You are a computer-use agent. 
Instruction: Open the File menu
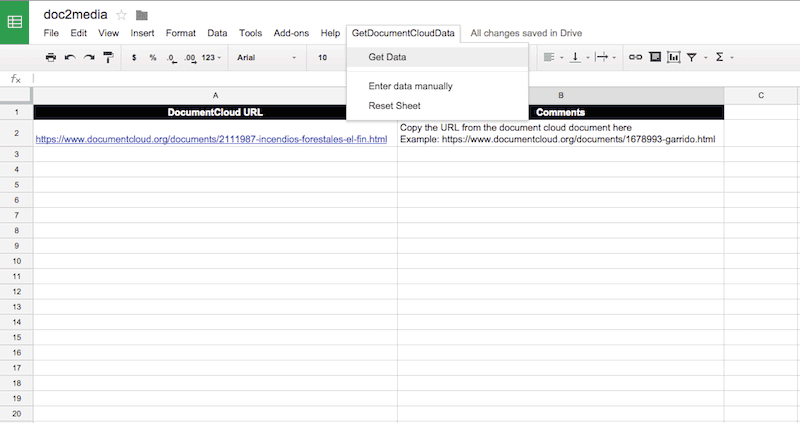coord(51,33)
